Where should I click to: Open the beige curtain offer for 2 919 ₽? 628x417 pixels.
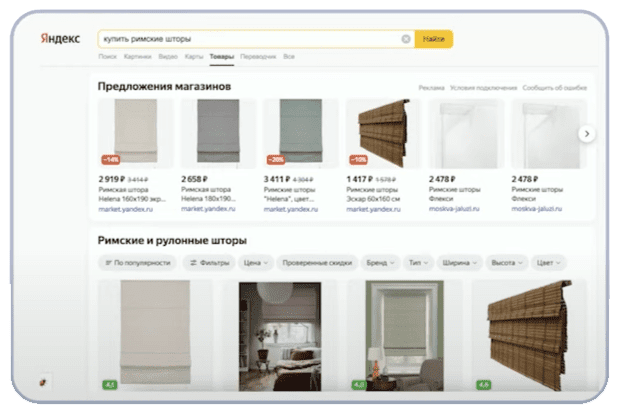(136, 133)
